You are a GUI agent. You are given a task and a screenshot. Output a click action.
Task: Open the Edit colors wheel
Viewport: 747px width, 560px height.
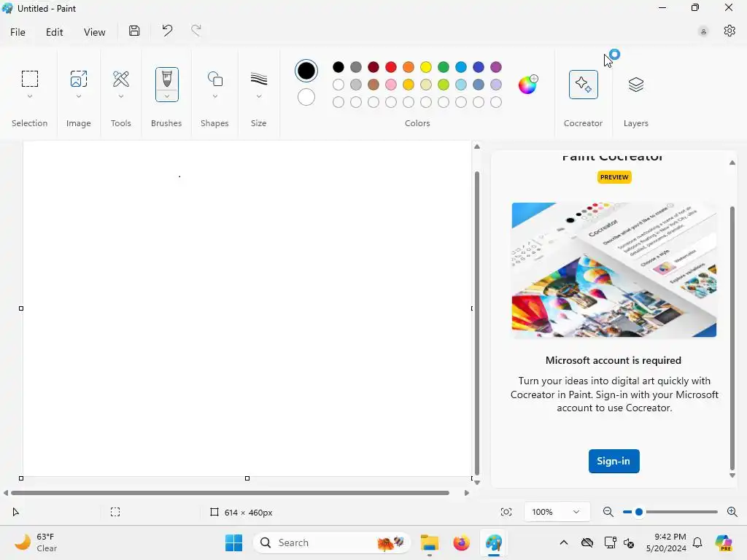coord(527,85)
